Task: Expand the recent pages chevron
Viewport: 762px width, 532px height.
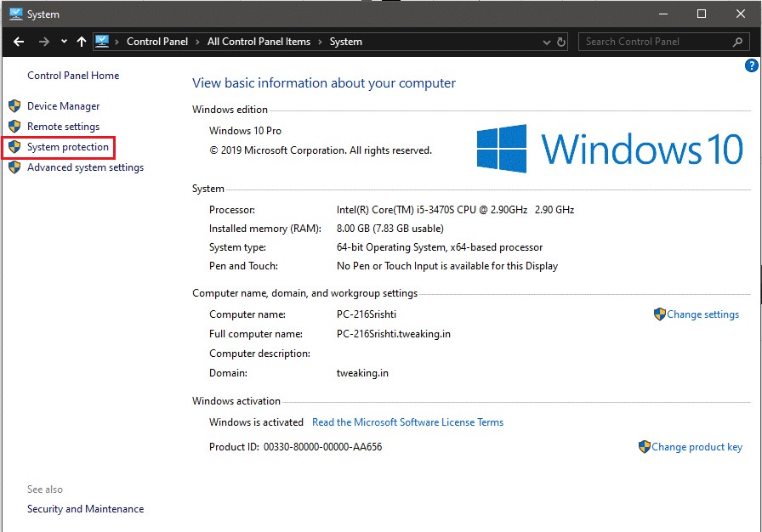Action: (x=63, y=41)
